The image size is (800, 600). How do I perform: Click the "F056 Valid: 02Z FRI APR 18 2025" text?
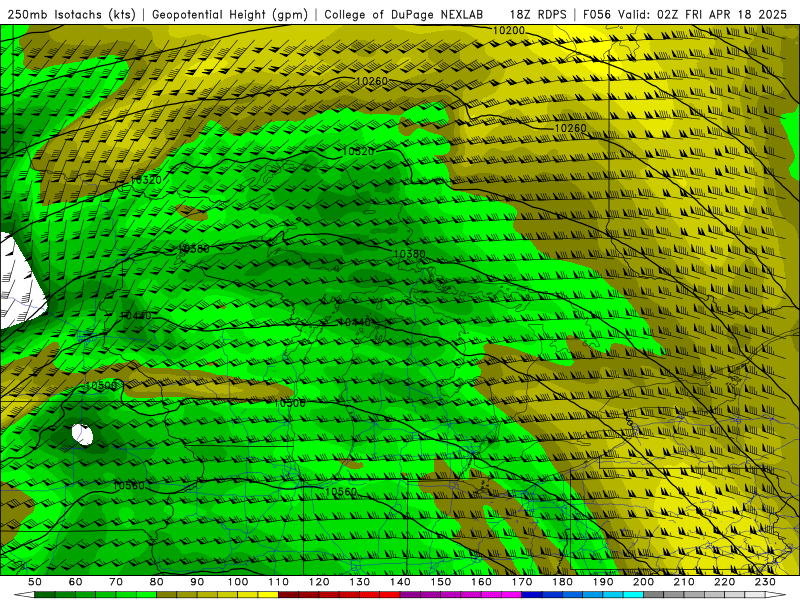pyautogui.click(x=685, y=15)
